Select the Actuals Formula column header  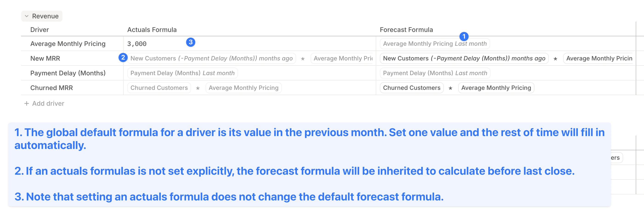[152, 29]
